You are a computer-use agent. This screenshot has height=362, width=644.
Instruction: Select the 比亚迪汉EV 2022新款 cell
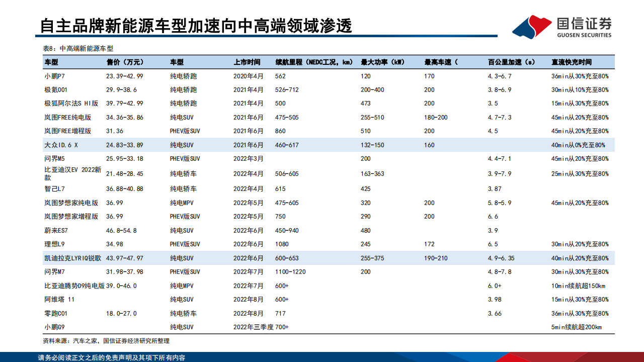(73, 174)
